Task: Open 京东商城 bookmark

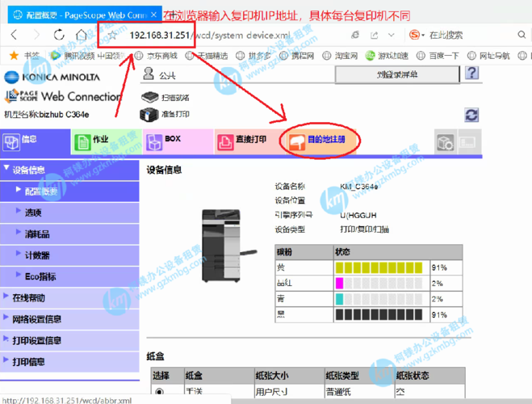Action: (156, 56)
